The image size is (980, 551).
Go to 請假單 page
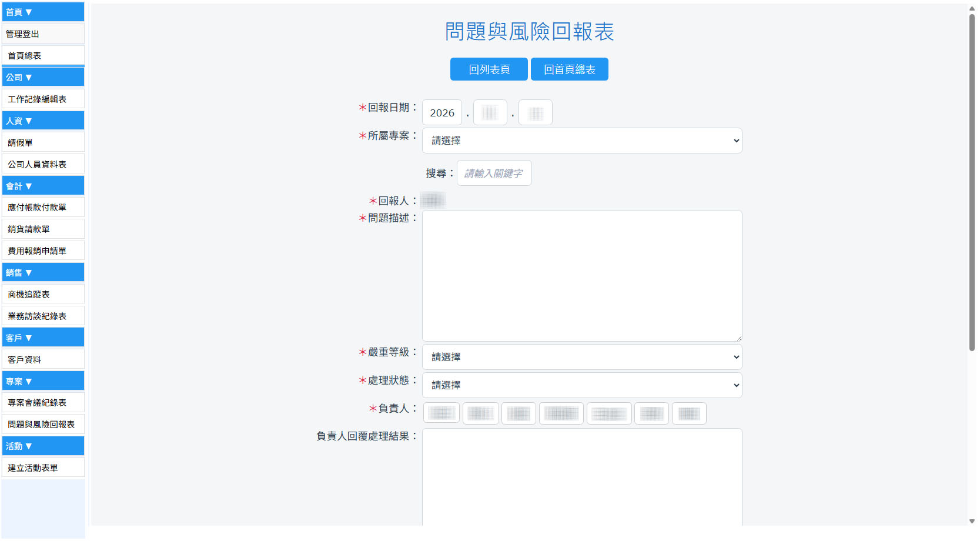tap(43, 142)
